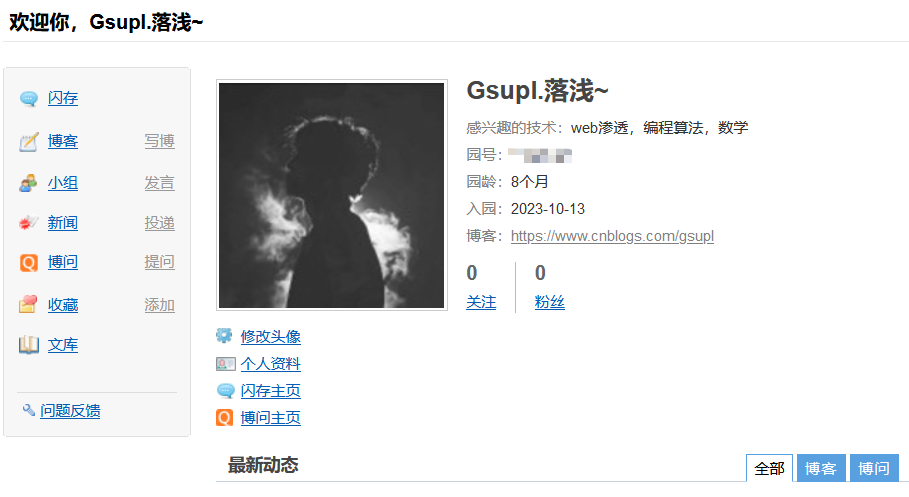Click 写博 to write a blog post
The image size is (909, 497).
click(x=159, y=141)
